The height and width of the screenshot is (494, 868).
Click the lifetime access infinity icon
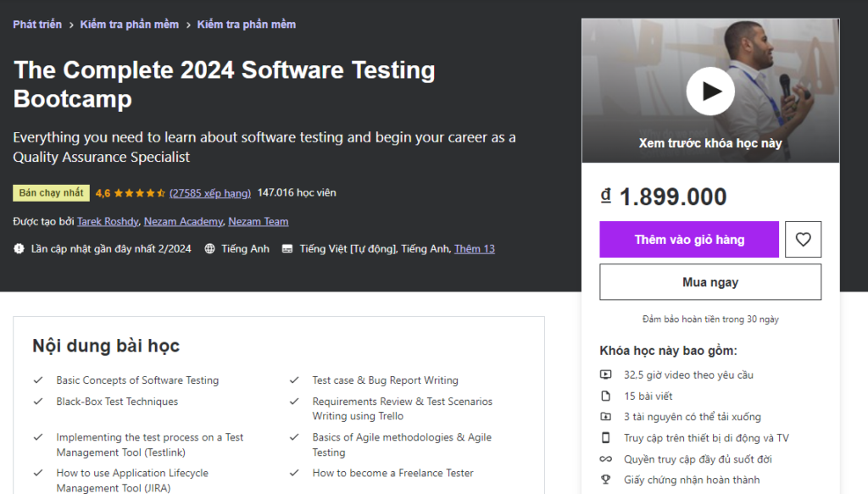click(606, 459)
